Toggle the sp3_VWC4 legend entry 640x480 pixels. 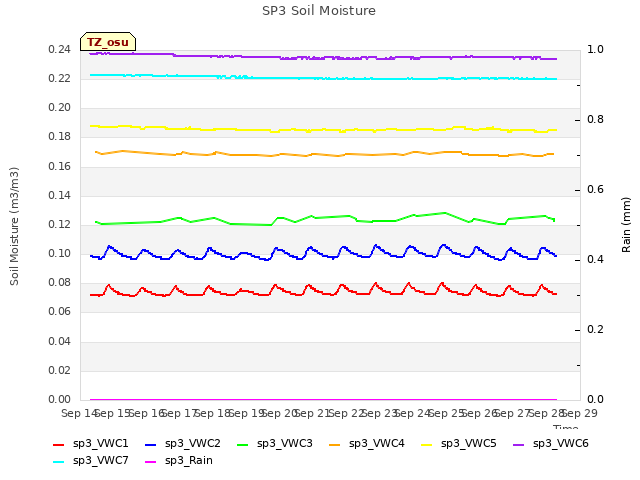pos(367,444)
